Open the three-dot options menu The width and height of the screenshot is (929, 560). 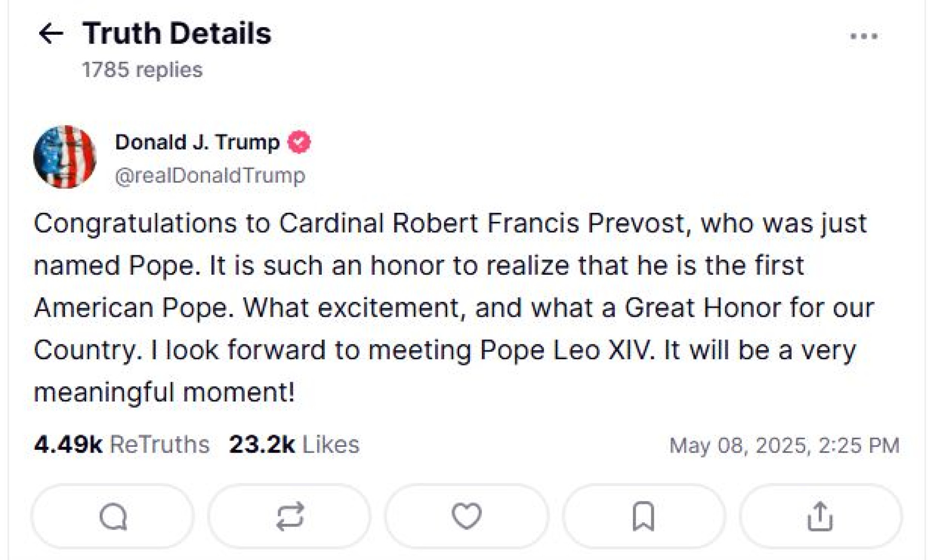pyautogui.click(x=864, y=36)
